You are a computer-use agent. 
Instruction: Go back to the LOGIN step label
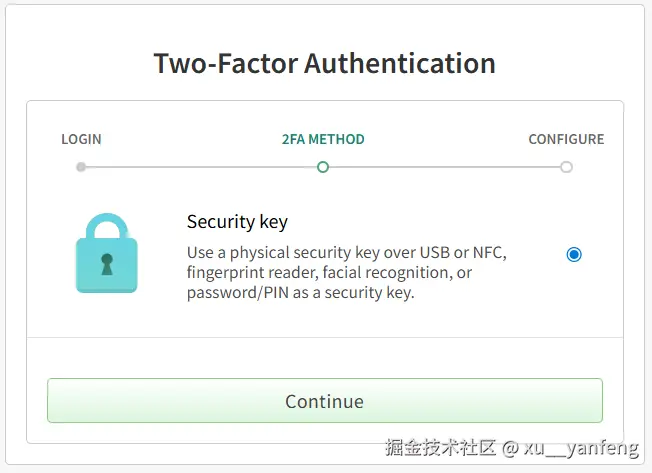coord(81,139)
